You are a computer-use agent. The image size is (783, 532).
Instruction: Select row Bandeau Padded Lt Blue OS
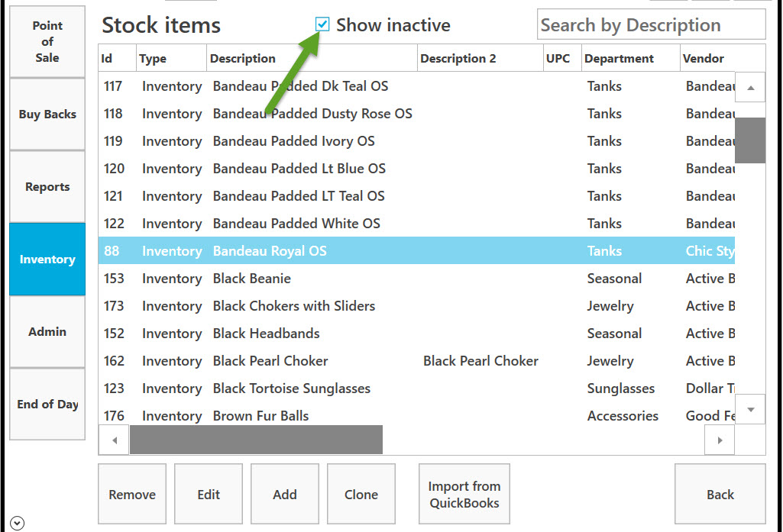[416, 169]
